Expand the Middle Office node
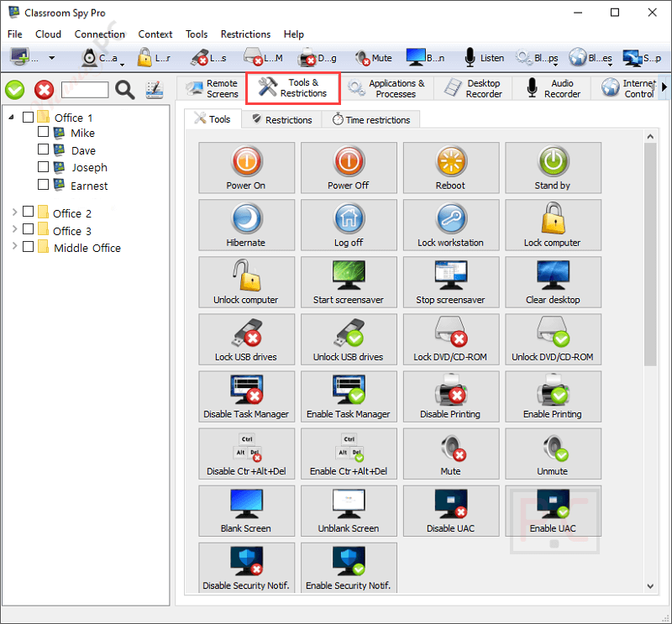This screenshot has height=624, width=672. tap(14, 247)
